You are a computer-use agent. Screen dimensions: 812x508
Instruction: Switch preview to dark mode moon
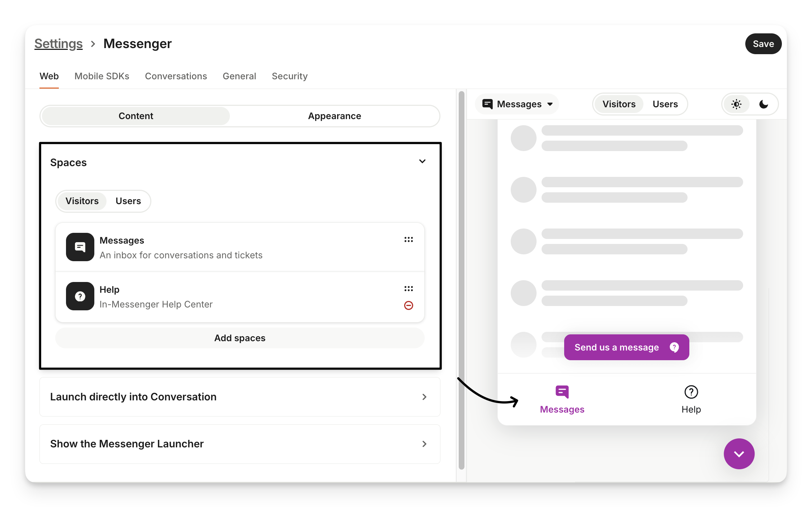(x=764, y=104)
